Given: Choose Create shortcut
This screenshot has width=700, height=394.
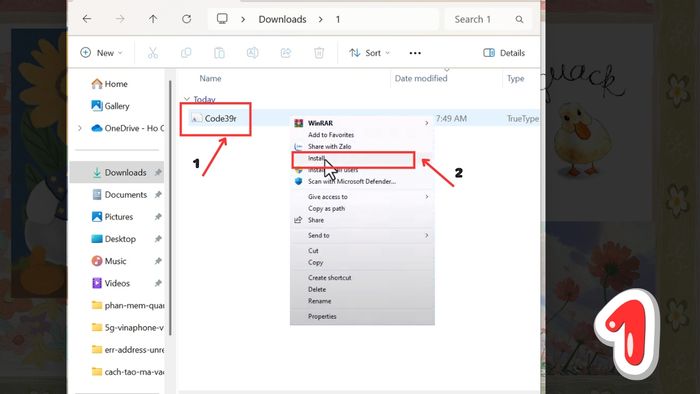Looking at the screenshot, I should tap(329, 278).
